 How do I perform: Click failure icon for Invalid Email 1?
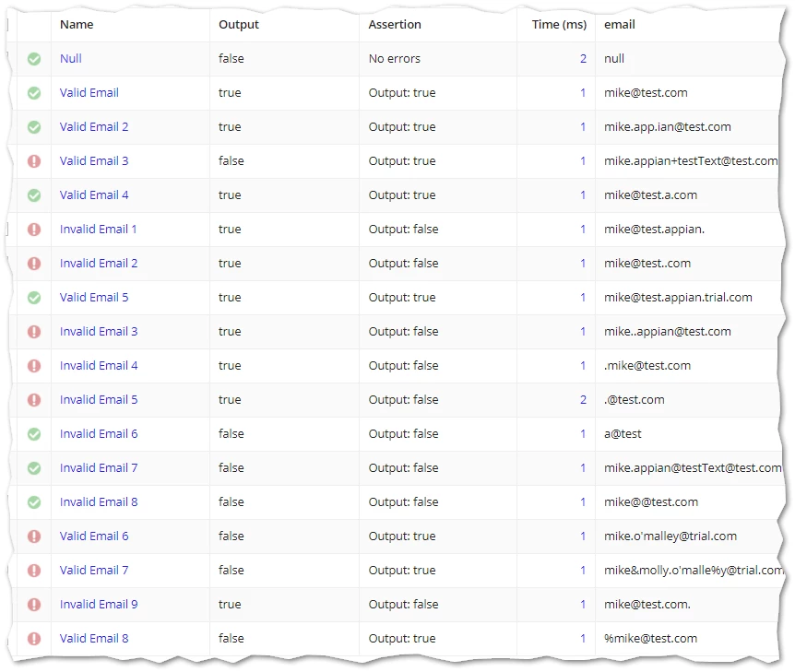pos(34,229)
